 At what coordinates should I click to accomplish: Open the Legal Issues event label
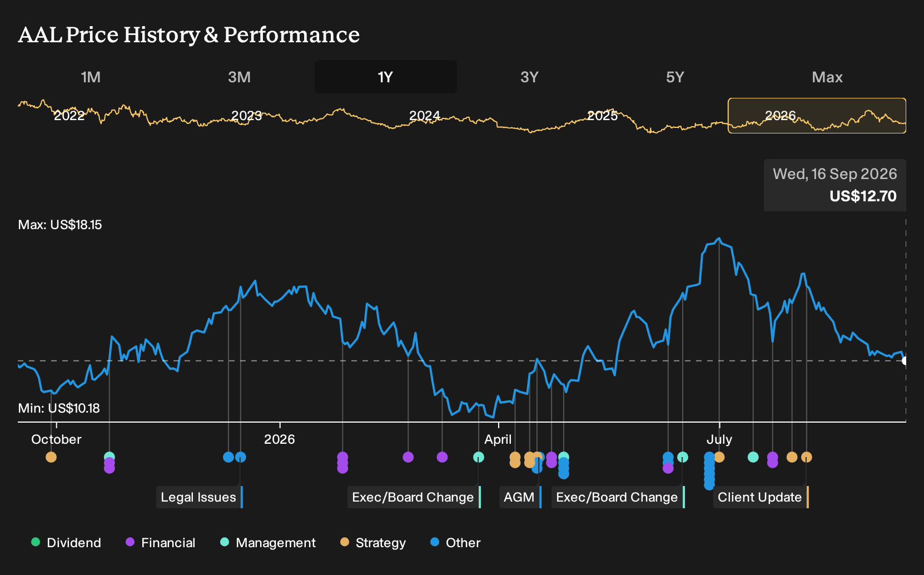[x=200, y=497]
